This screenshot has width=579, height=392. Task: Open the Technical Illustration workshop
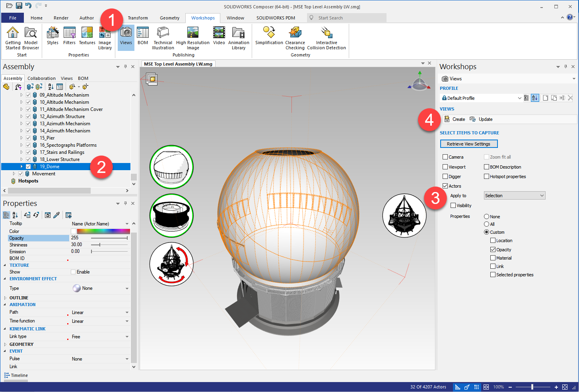click(163, 38)
